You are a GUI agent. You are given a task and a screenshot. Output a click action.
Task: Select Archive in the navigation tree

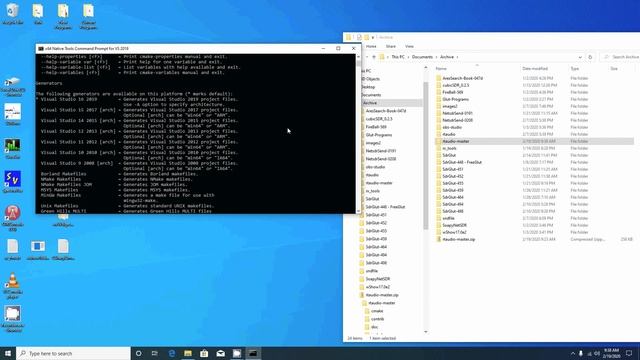click(x=370, y=103)
